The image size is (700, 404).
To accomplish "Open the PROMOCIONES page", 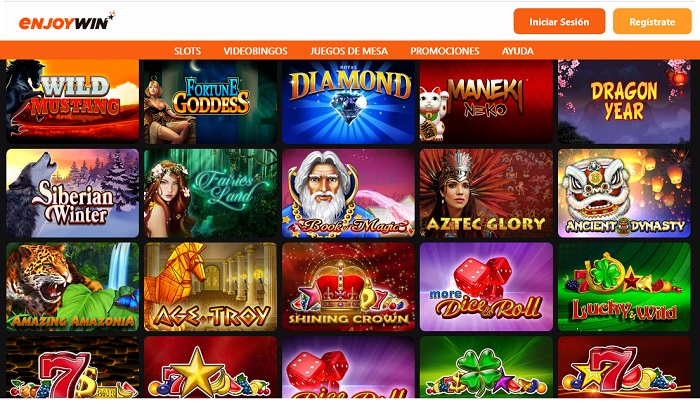I will pos(445,51).
